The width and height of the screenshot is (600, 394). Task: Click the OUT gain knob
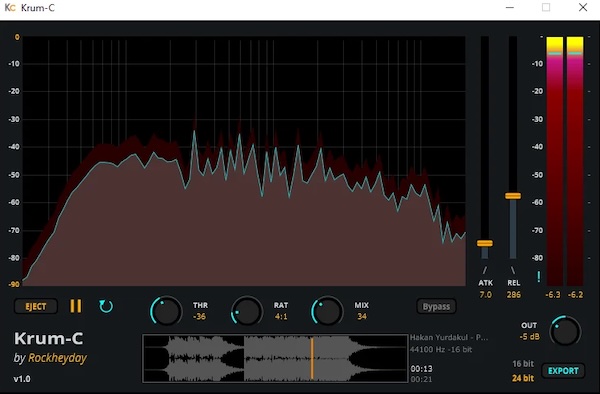coord(565,331)
